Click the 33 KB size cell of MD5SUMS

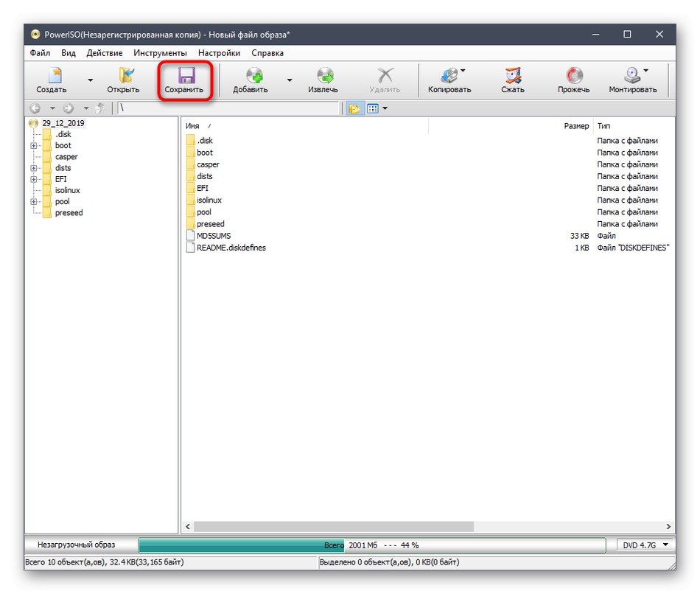click(579, 236)
